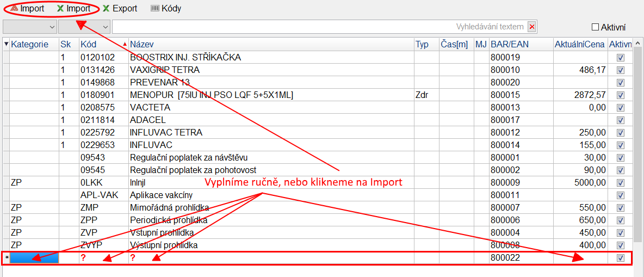Click the first Import button with red icon

pyautogui.click(x=27, y=9)
